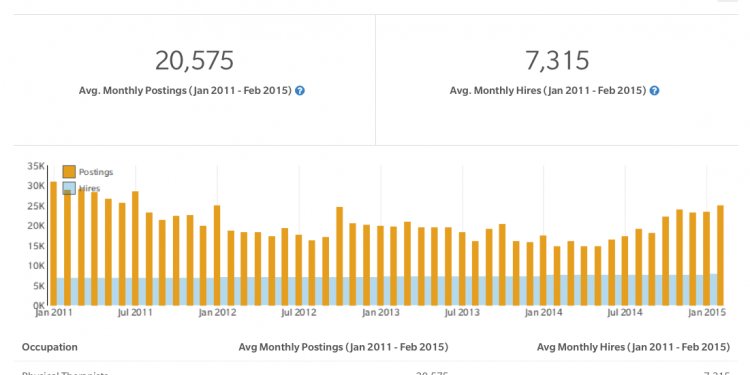Click the Jan 2014 axis label

coord(544,312)
